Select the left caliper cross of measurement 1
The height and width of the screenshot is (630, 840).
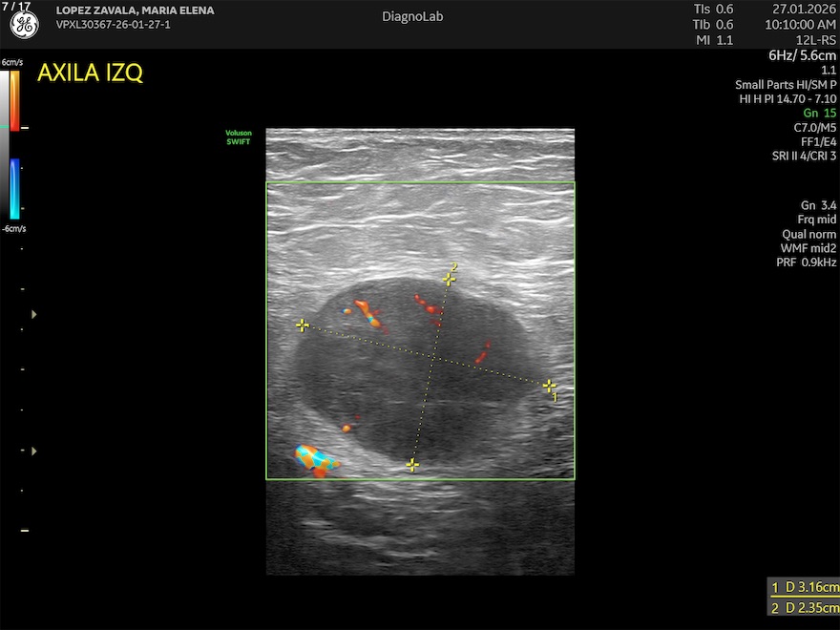click(303, 325)
